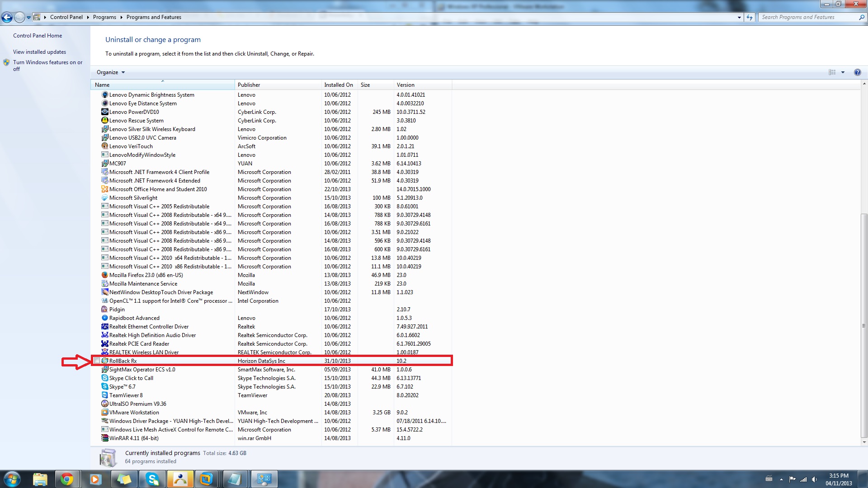The image size is (868, 488).
Task: Click the vertical scrollbar thumb
Action: click(x=864, y=325)
